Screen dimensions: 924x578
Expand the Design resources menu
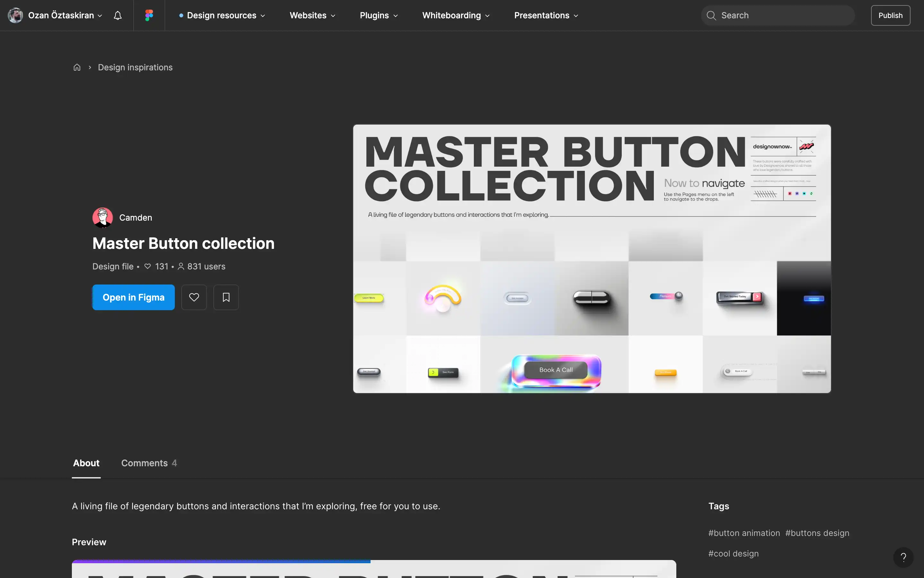222,15
